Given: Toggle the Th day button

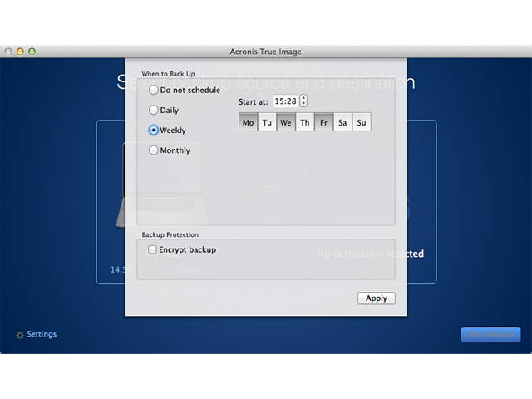Looking at the screenshot, I should click(x=305, y=122).
